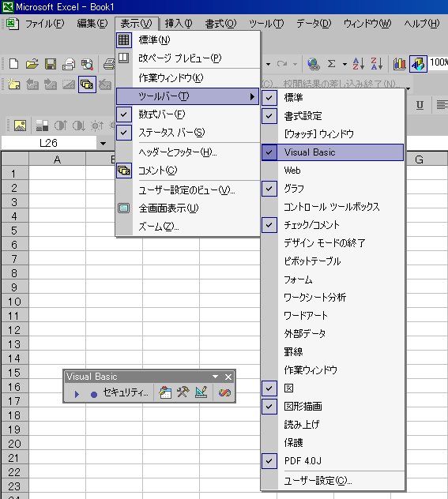Viewport: 448px width, 499px height.
Task: Open the 100% zoom combo box
Action: pos(439,62)
